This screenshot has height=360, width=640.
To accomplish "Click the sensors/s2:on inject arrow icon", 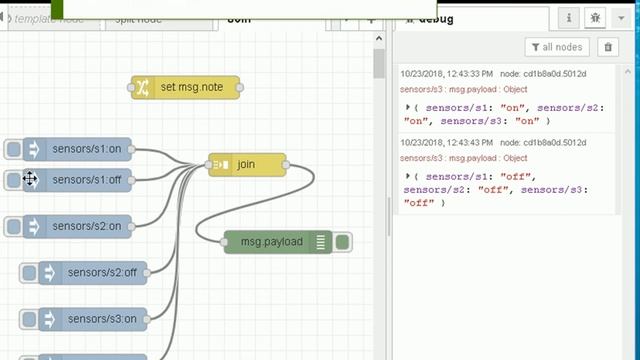I will point(34,227).
